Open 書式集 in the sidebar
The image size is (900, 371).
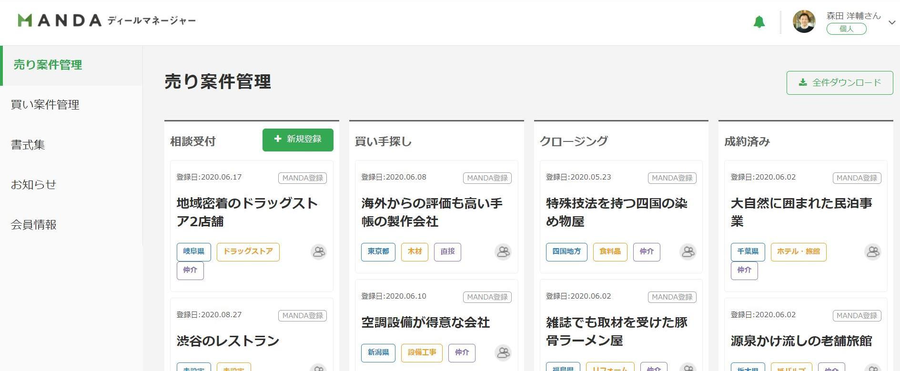71,145
